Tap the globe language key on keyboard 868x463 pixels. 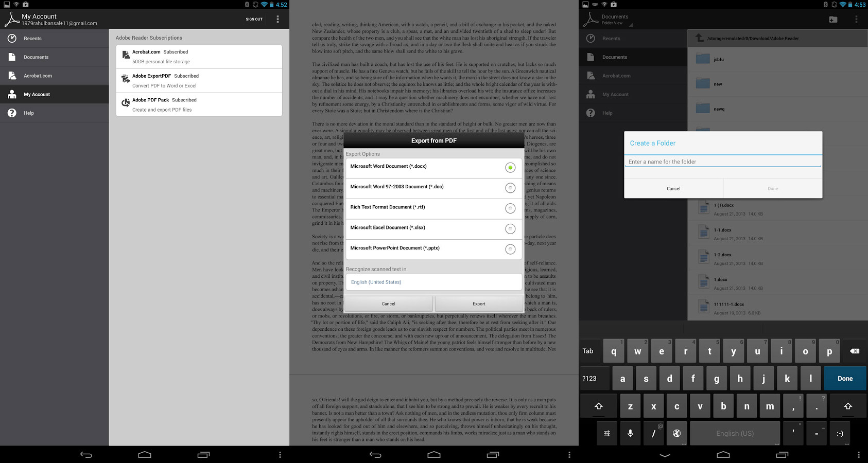tap(676, 433)
